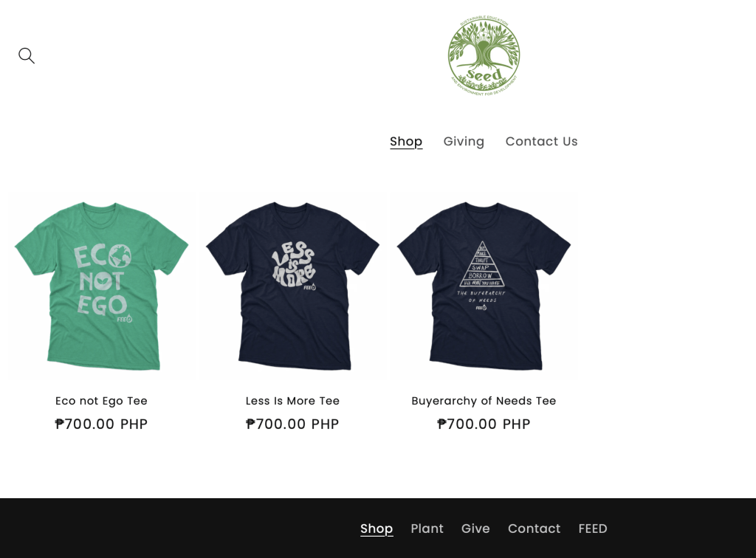This screenshot has height=558, width=756.
Task: Go to Contact Us in header
Action: pos(541,141)
